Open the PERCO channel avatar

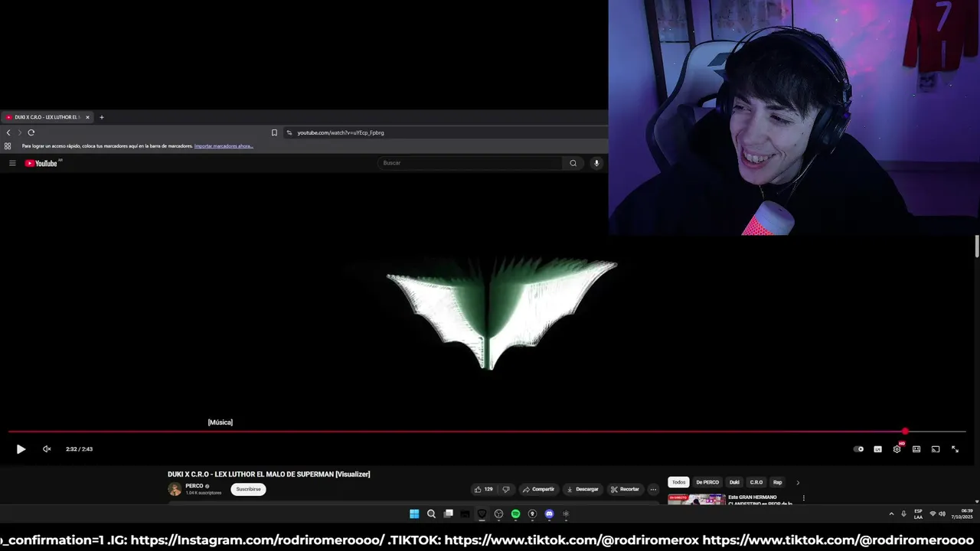(175, 489)
